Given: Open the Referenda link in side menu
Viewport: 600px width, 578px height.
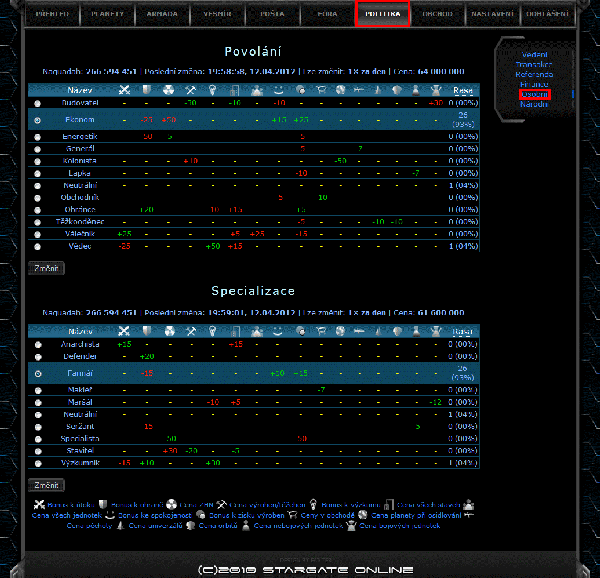Looking at the screenshot, I should click(x=534, y=74).
